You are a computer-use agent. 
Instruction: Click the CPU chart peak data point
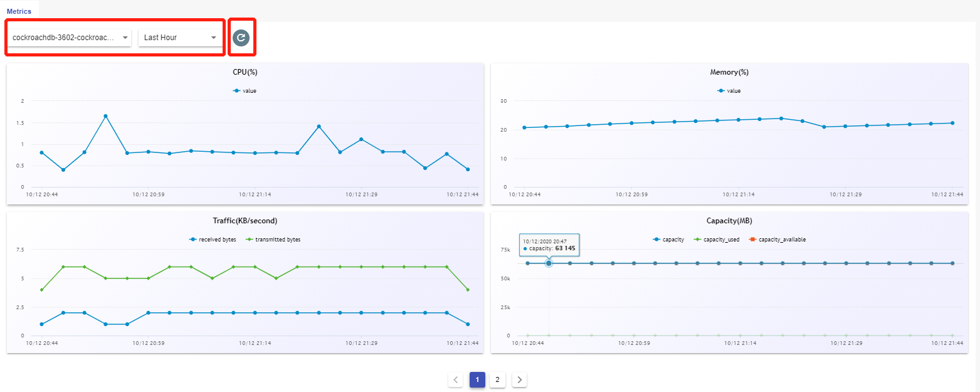104,116
